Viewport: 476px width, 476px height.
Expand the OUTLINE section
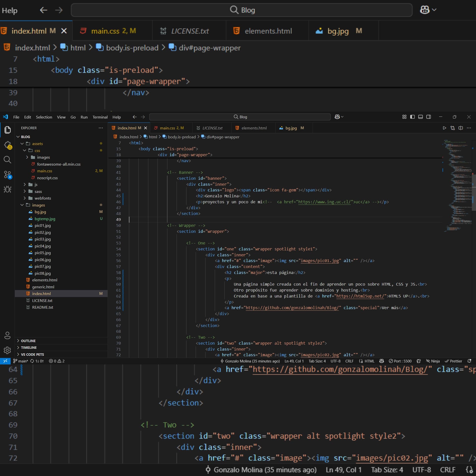coord(28,341)
